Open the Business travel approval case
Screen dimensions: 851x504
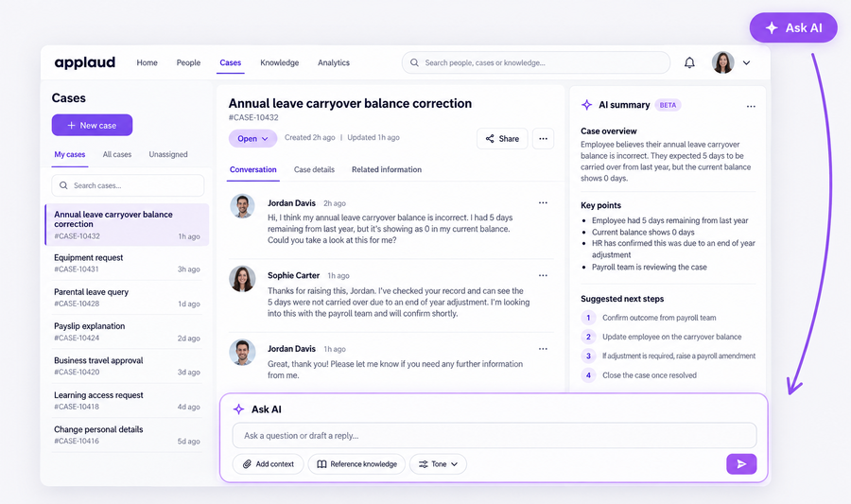click(x=127, y=366)
